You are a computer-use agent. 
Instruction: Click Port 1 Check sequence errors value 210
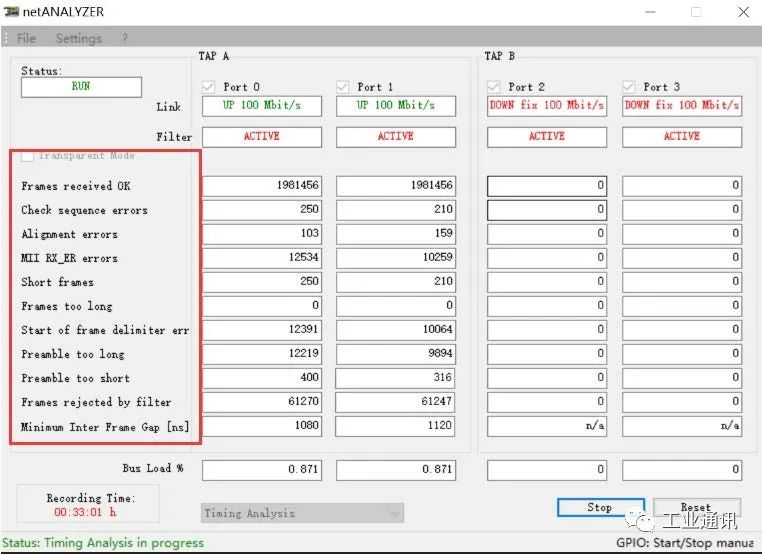pos(396,209)
